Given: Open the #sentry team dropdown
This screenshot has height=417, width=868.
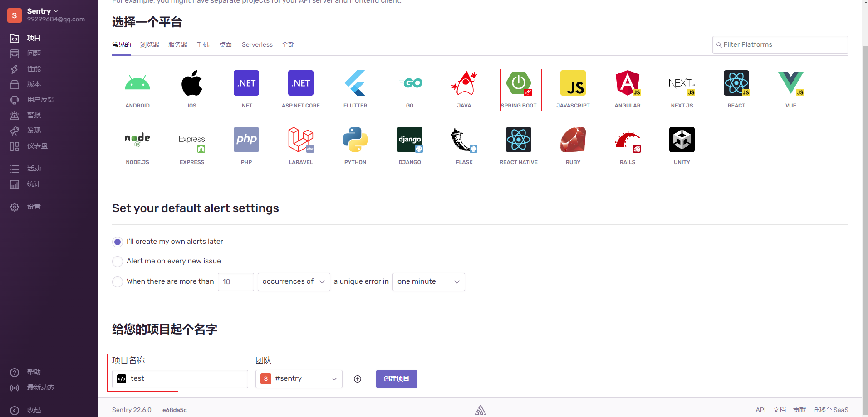Looking at the screenshot, I should (x=299, y=379).
